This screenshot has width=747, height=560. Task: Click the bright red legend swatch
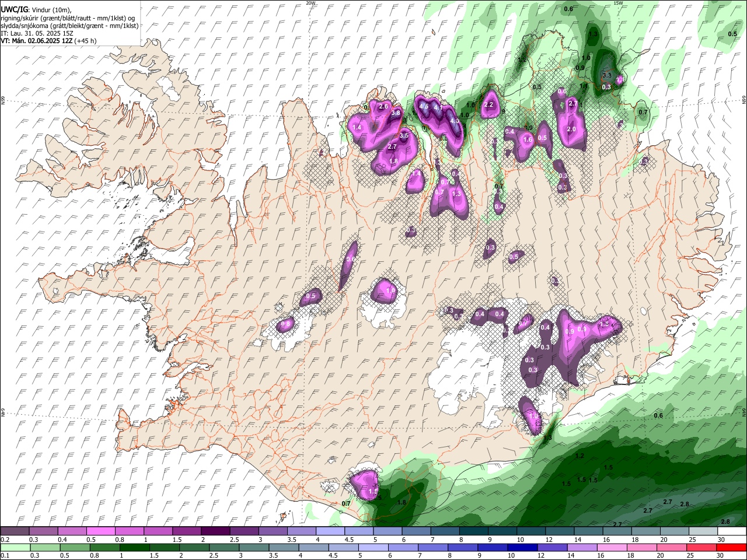732,547
